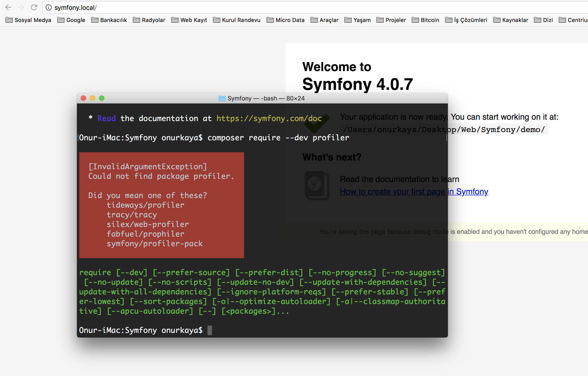Open the Sosyal Medya bookmark folder
This screenshot has height=376, width=588.
(28, 20)
